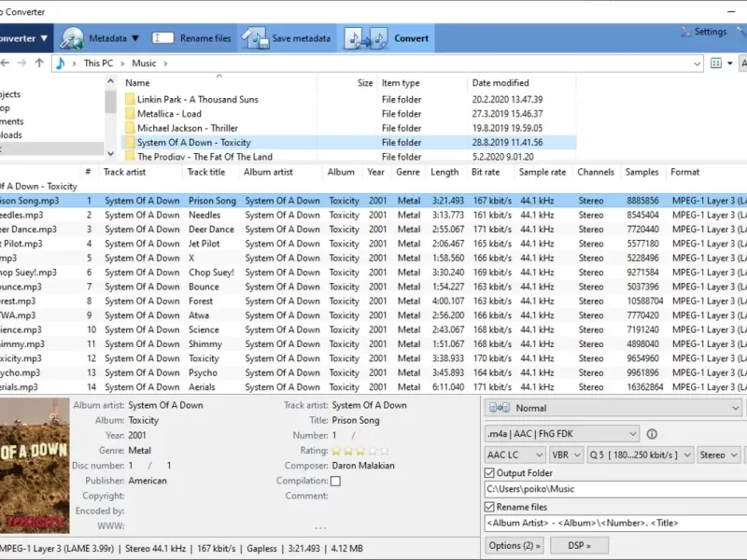747x560 pixels.
Task: Click the Daron Malakian composer value
Action: click(363, 465)
